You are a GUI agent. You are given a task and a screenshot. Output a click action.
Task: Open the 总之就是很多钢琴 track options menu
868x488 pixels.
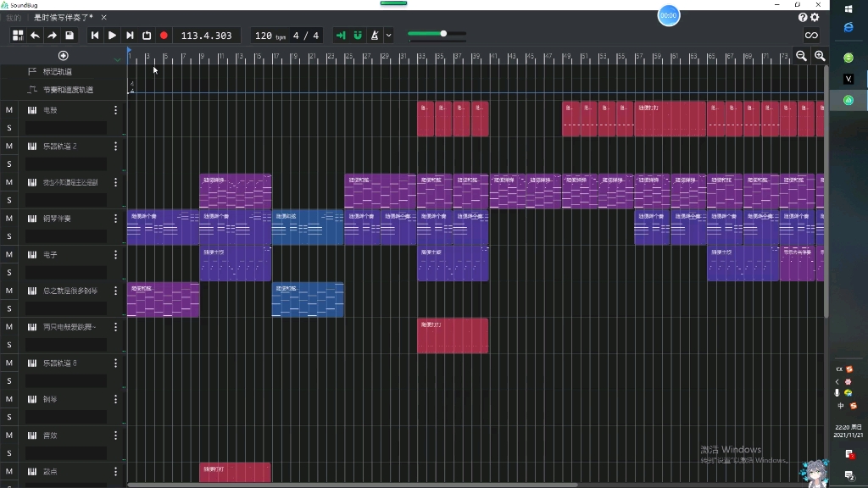(115, 291)
